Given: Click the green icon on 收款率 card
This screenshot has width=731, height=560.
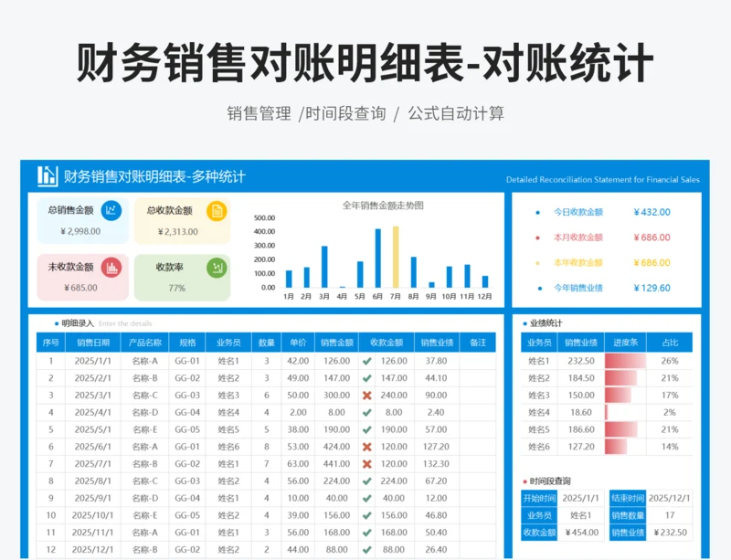Looking at the screenshot, I should click(217, 267).
